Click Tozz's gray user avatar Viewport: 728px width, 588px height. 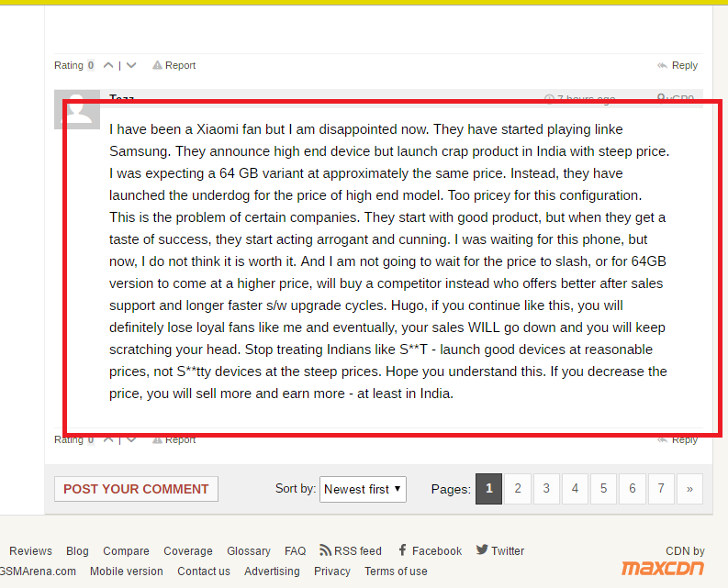coord(77,108)
